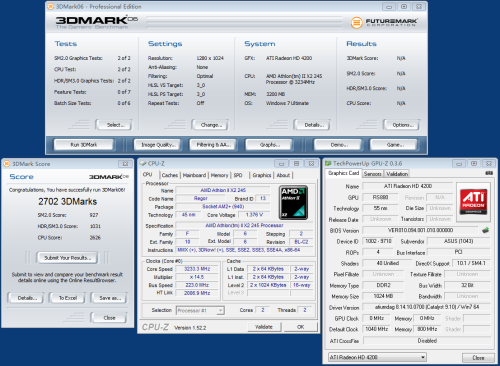Click the 3DMark Score window title icon

coord(6,164)
